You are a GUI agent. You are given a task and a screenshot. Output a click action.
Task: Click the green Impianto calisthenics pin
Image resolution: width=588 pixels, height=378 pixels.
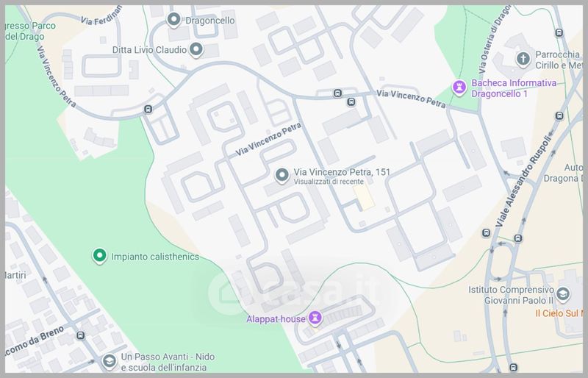99,256
